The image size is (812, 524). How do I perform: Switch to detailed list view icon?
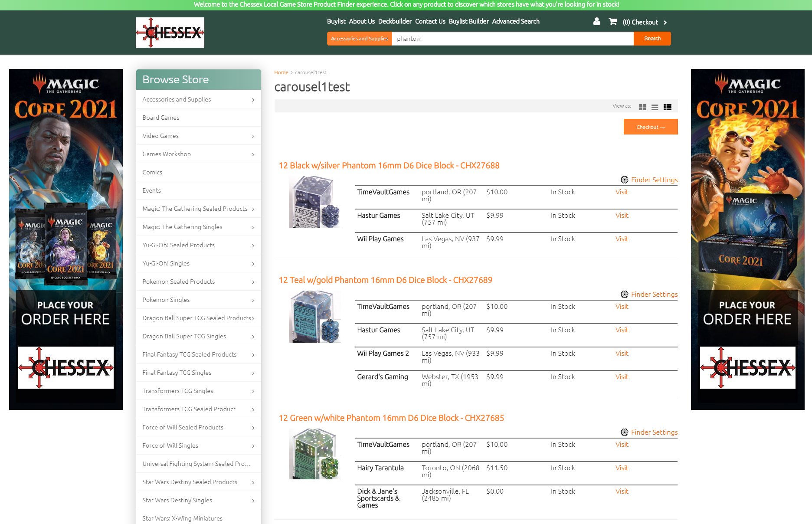tap(668, 107)
